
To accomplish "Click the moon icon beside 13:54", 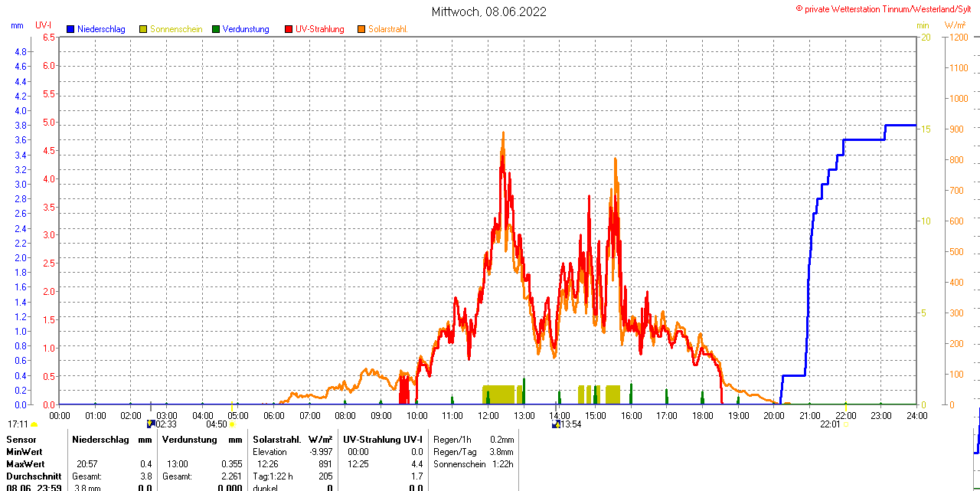I will tap(555, 424).
